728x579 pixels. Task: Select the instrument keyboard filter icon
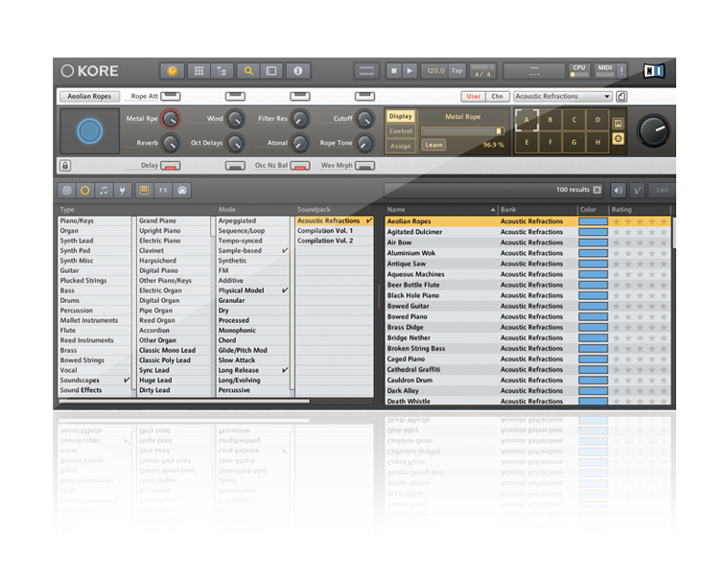pyautogui.click(x=144, y=190)
